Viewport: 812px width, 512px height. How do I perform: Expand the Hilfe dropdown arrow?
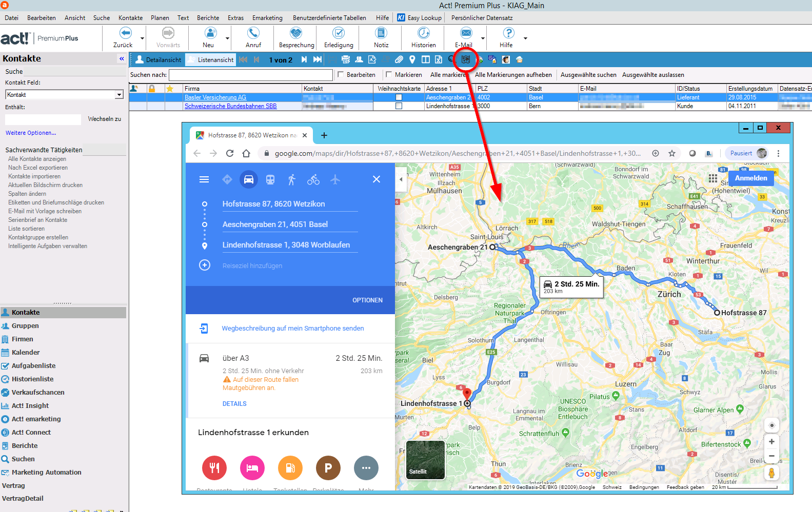(x=525, y=38)
